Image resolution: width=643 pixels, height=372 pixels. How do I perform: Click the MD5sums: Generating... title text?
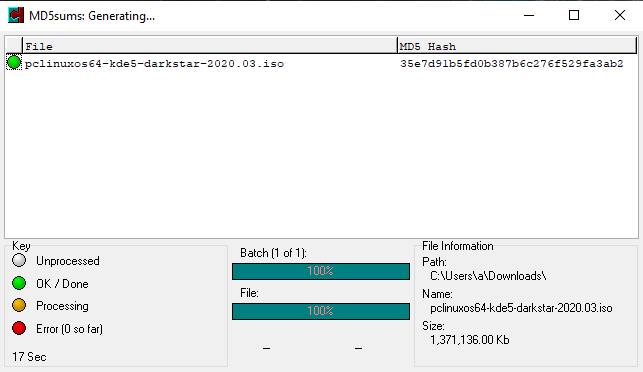click(92, 16)
